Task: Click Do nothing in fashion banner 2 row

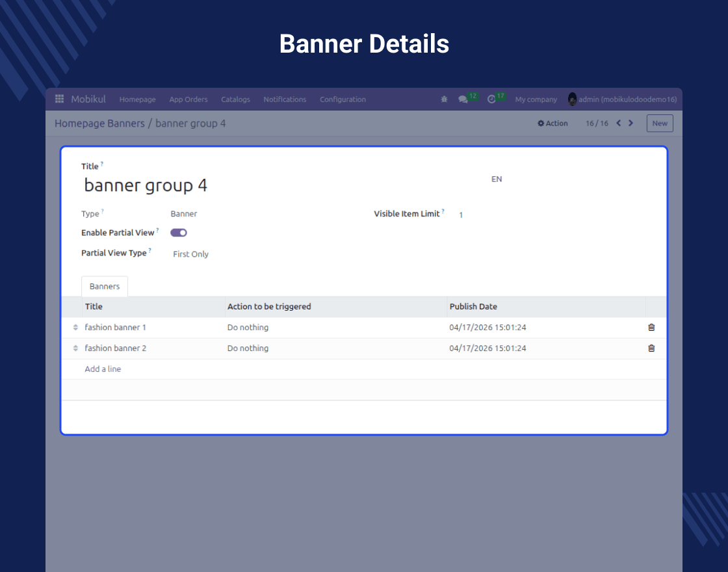Action: (x=248, y=348)
